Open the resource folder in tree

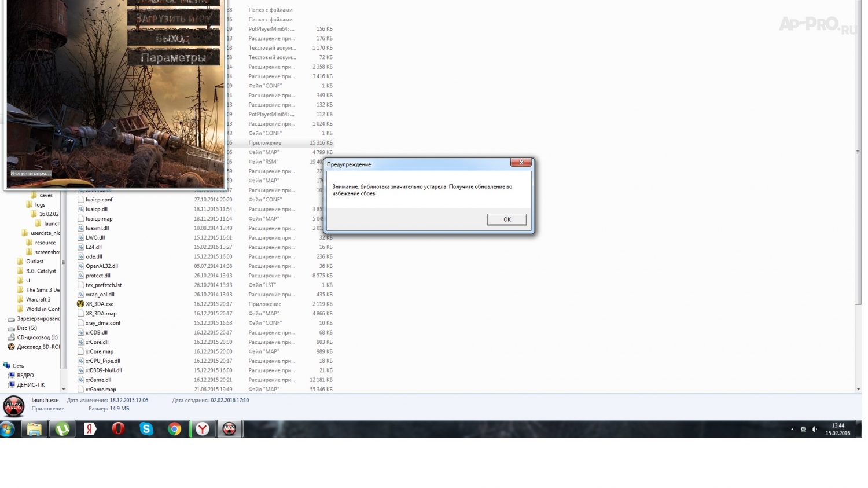tap(41, 243)
